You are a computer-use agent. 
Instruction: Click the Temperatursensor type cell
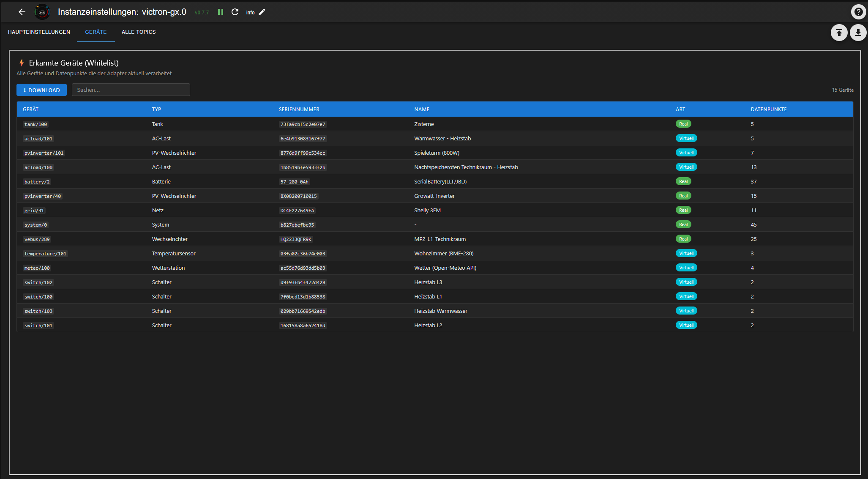pyautogui.click(x=174, y=253)
